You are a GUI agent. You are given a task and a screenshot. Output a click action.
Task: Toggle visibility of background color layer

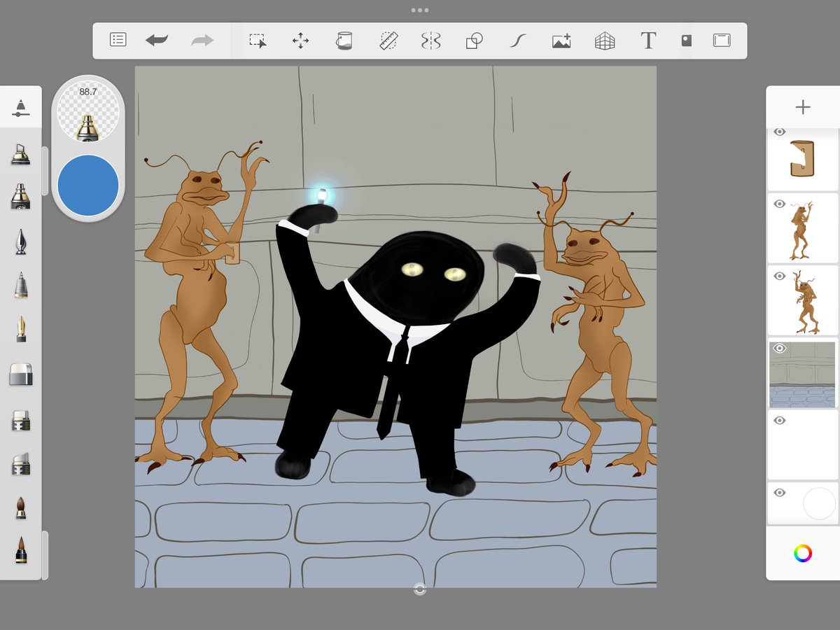(780, 493)
